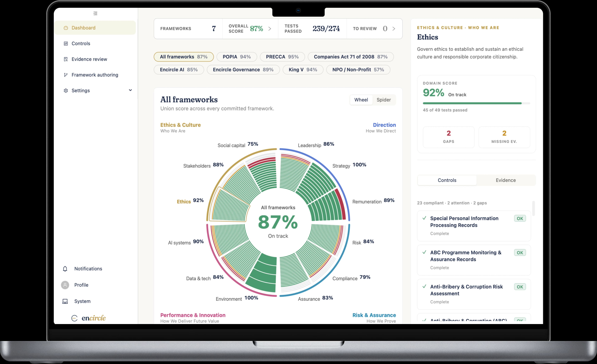Image resolution: width=597 pixels, height=364 pixels.
Task: Click Frameworks 7 stat cell
Action: 188,29
